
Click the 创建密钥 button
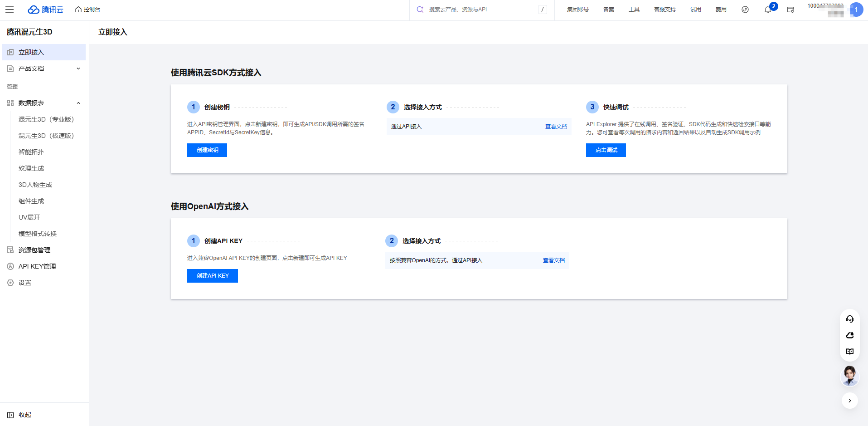(207, 150)
